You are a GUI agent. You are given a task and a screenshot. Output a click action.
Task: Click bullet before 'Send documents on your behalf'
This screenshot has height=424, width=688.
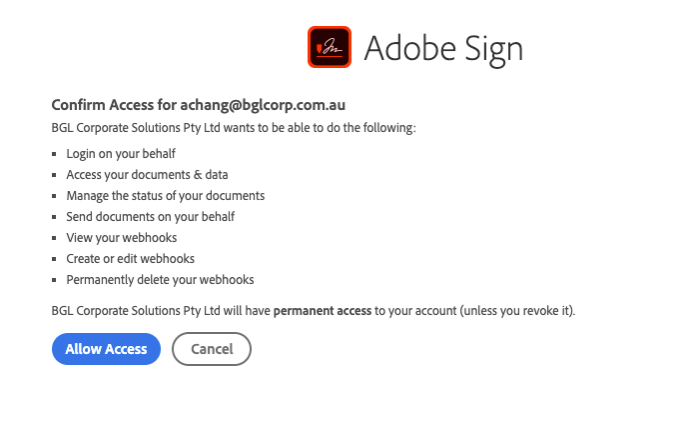55,217
